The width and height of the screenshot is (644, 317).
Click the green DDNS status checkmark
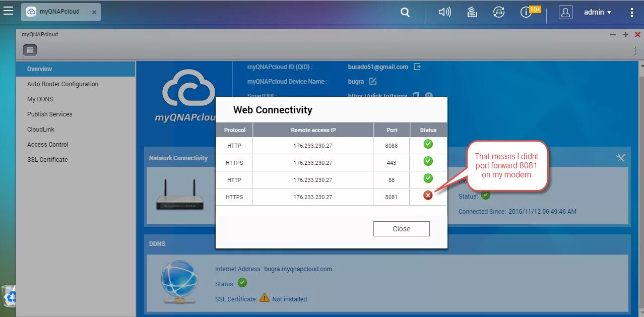[x=242, y=283]
